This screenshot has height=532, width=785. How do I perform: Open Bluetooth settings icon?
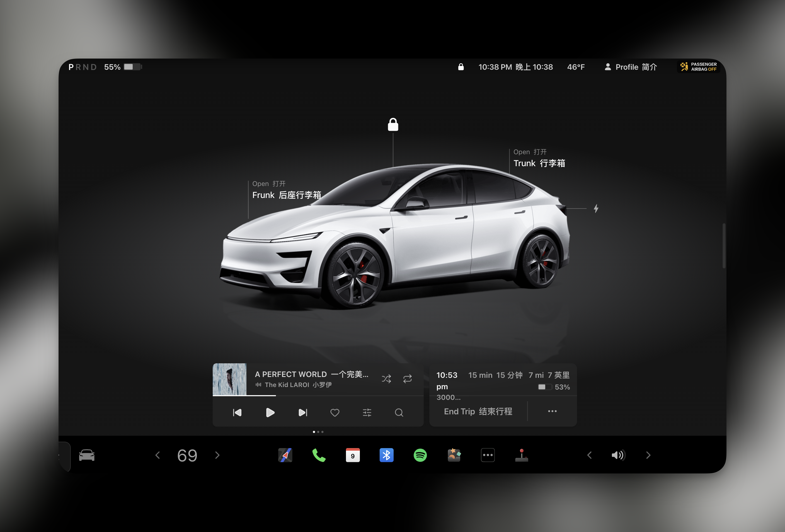click(386, 455)
